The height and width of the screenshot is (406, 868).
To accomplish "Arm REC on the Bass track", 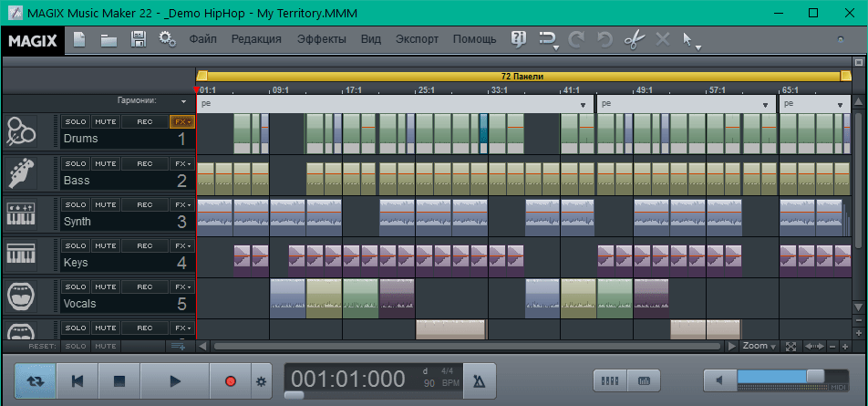I will 145,163.
